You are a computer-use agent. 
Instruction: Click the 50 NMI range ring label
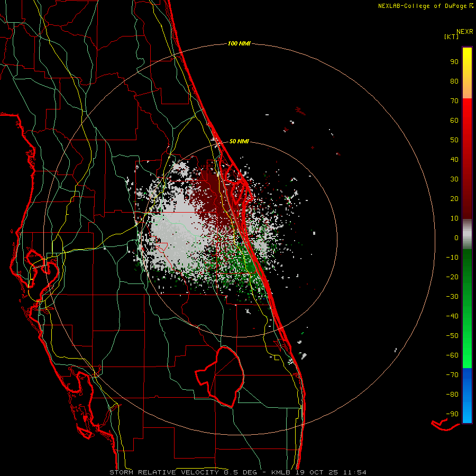239,141
